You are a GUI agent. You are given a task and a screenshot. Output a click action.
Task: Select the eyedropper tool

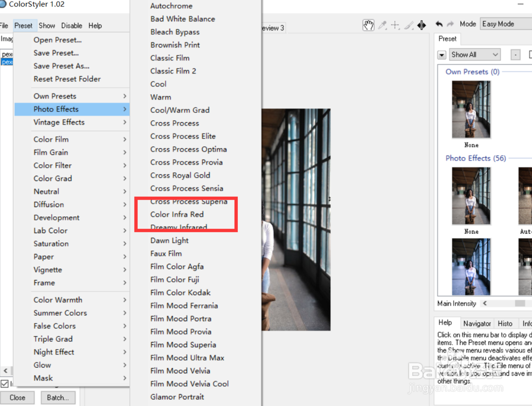[x=383, y=25]
